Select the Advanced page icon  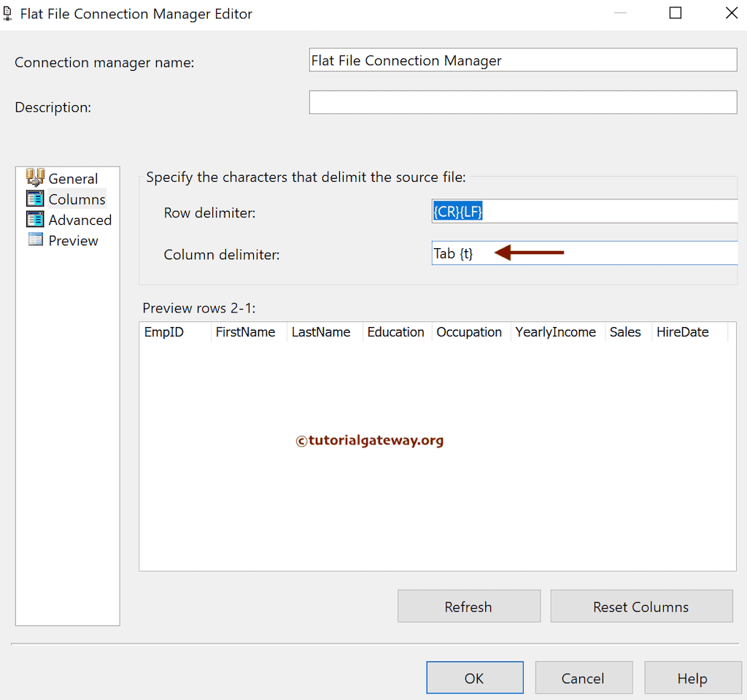point(35,219)
